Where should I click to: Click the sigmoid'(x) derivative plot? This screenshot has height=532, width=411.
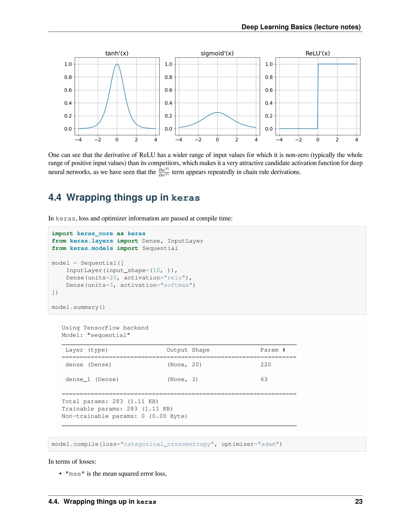tap(217, 96)
